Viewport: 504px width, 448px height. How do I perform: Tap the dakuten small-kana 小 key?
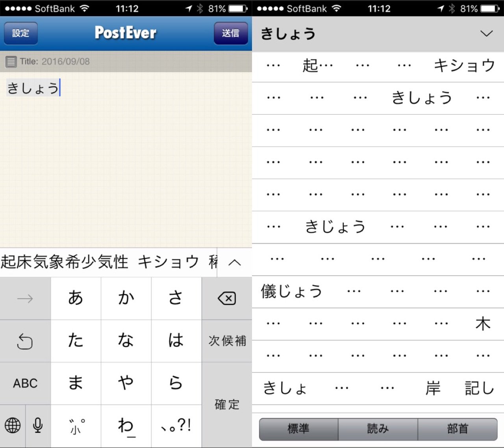tap(76, 426)
